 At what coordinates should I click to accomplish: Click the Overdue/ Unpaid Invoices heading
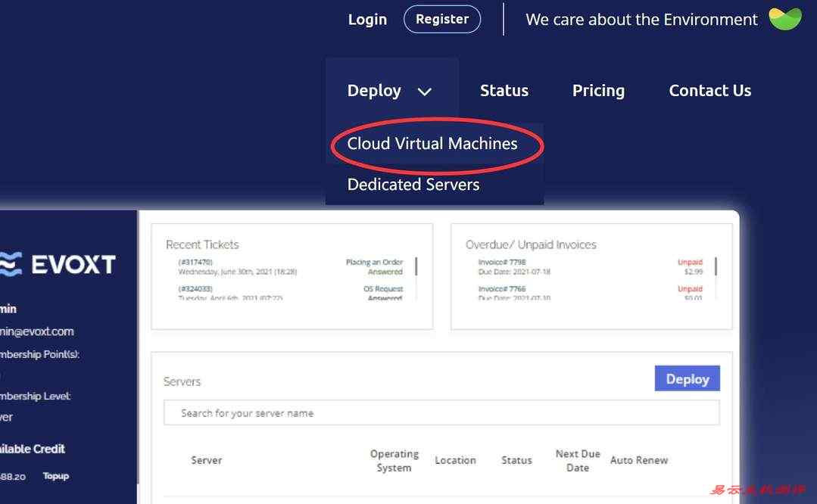pos(531,244)
